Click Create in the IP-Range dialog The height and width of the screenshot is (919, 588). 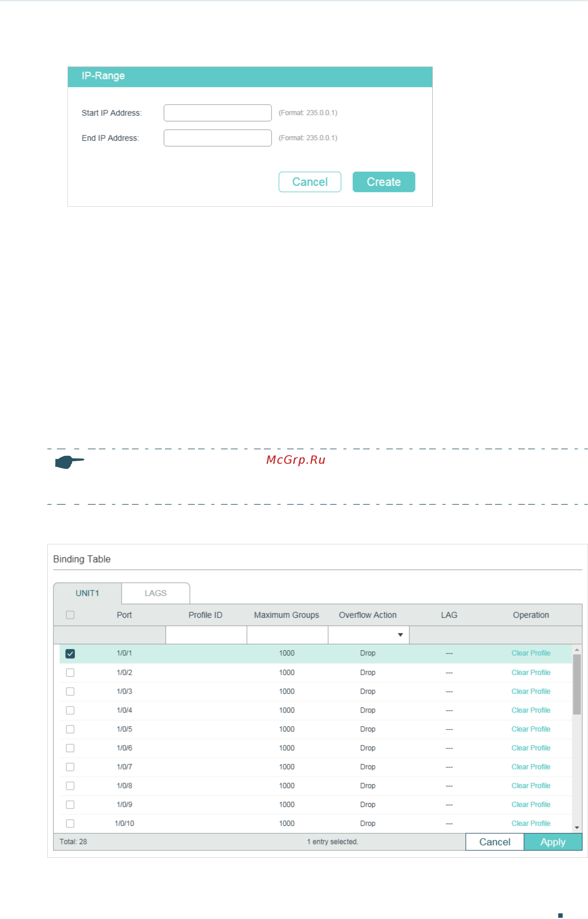pos(384,182)
